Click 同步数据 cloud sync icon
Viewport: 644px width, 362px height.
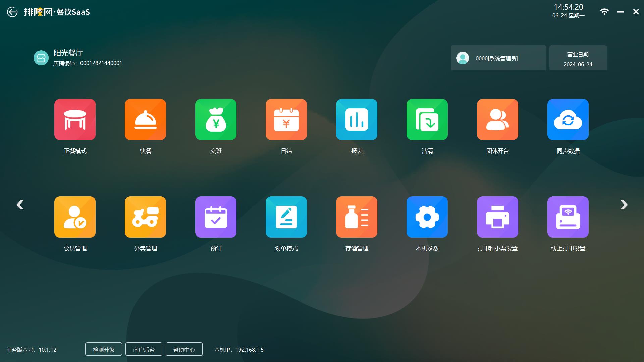click(568, 119)
